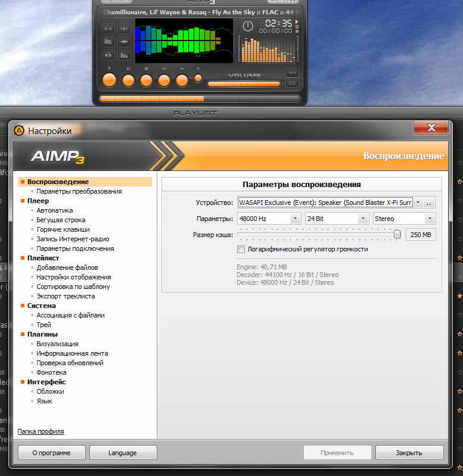Skip to the next track
463x476 pixels.
182,80
